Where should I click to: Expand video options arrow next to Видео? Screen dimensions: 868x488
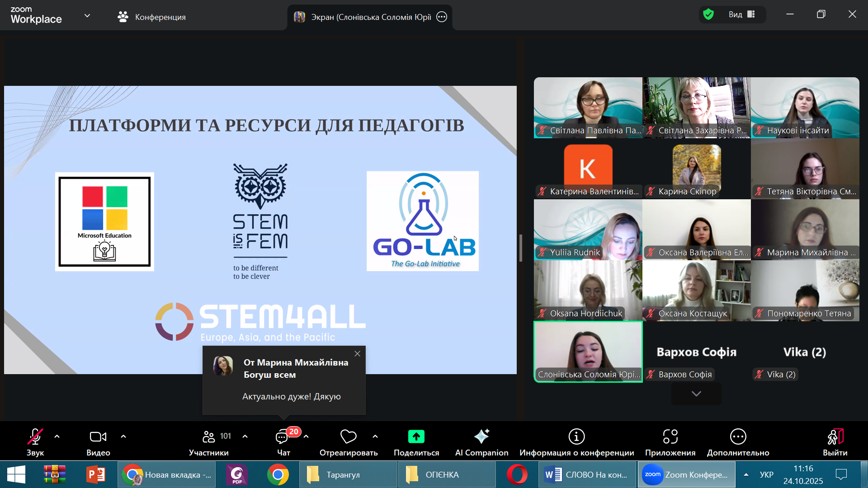tap(123, 436)
